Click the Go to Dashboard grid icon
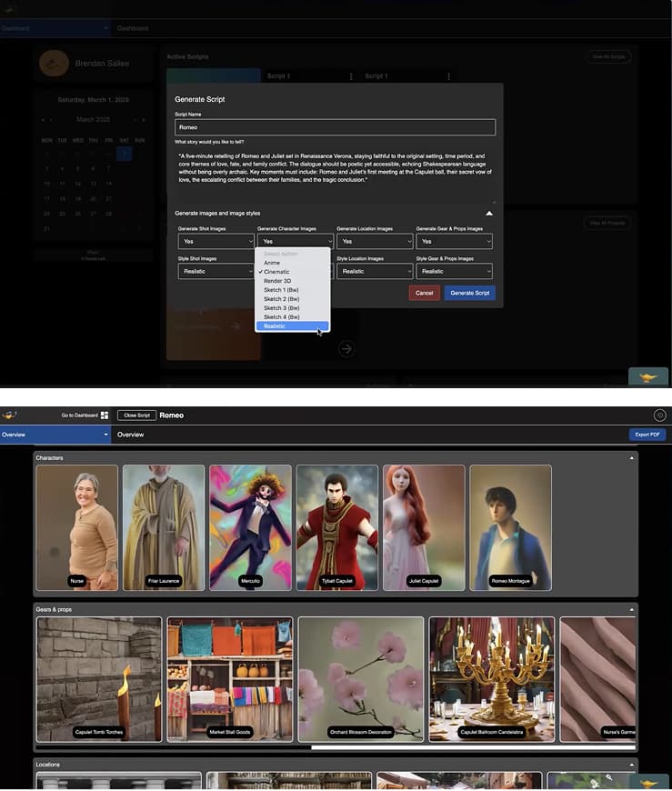The height and width of the screenshot is (791, 672). point(105,416)
